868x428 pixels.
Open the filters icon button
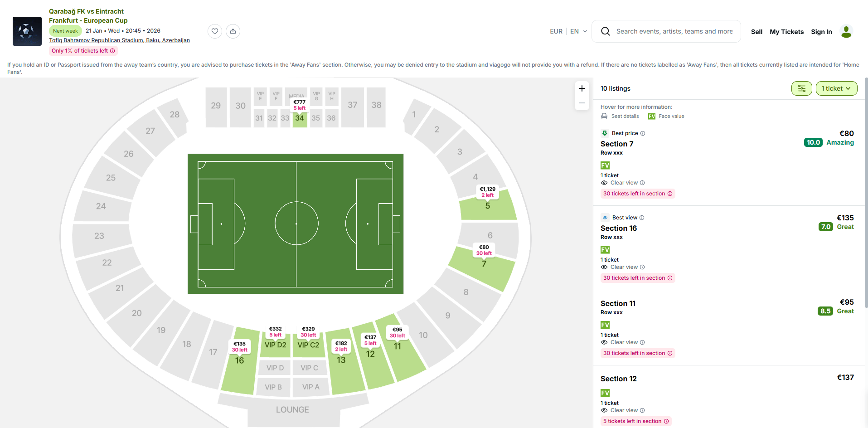coord(801,88)
